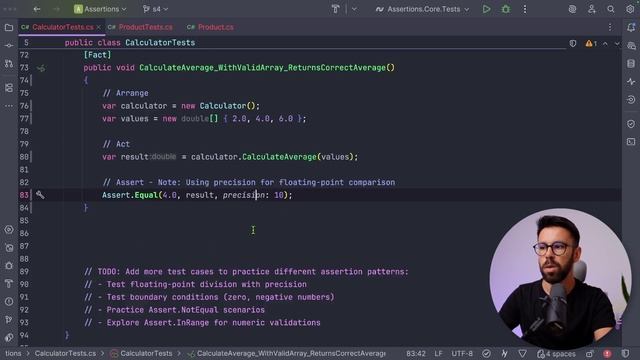Image resolution: width=640 pixels, height=360 pixels.
Task: Close the CalculatorTests.cs tab
Action: pos(98,27)
